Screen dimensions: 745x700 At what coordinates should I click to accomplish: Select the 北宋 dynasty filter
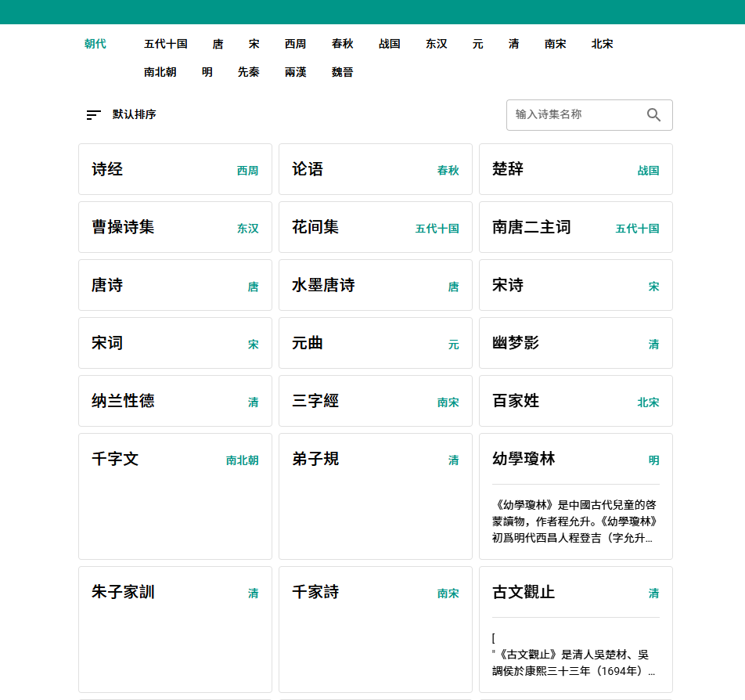point(603,44)
